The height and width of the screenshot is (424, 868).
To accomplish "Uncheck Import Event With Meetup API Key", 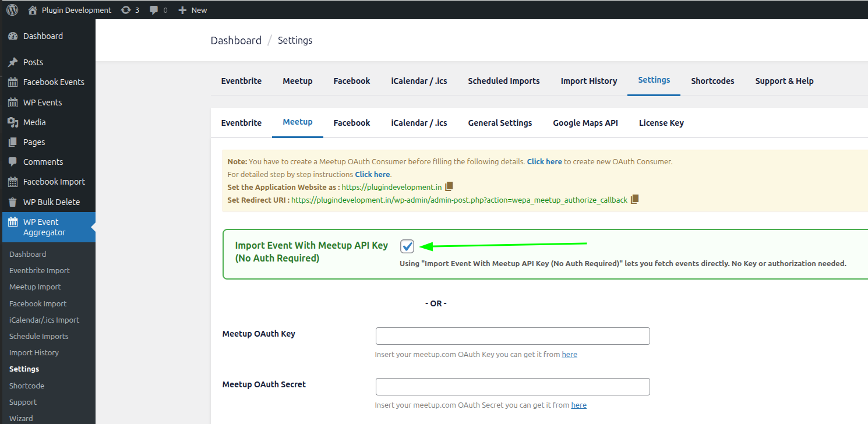I will (407, 246).
